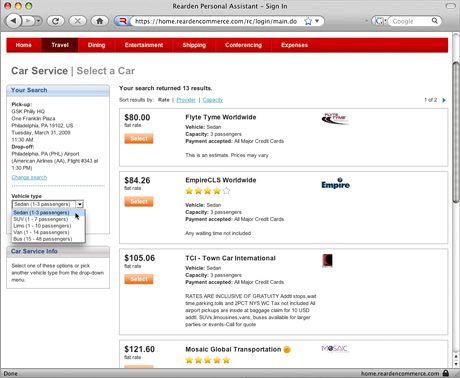Click the Change search link
This screenshot has height=378, width=460.
pos(29,177)
